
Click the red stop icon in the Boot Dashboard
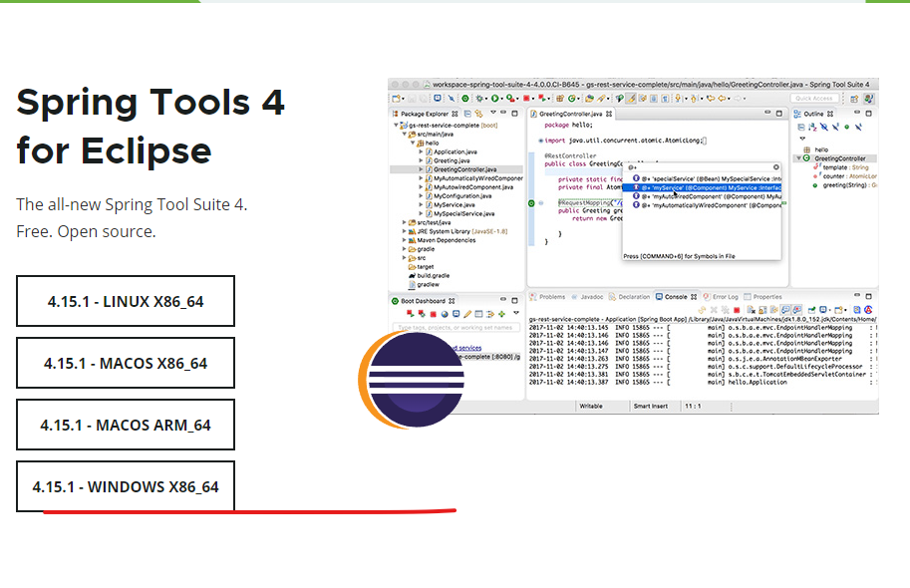tap(433, 314)
